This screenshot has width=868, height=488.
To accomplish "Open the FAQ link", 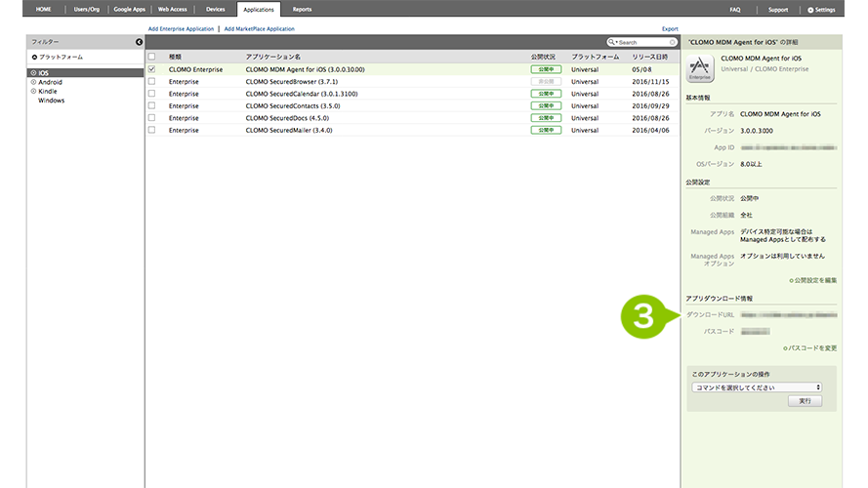I will [x=734, y=10].
